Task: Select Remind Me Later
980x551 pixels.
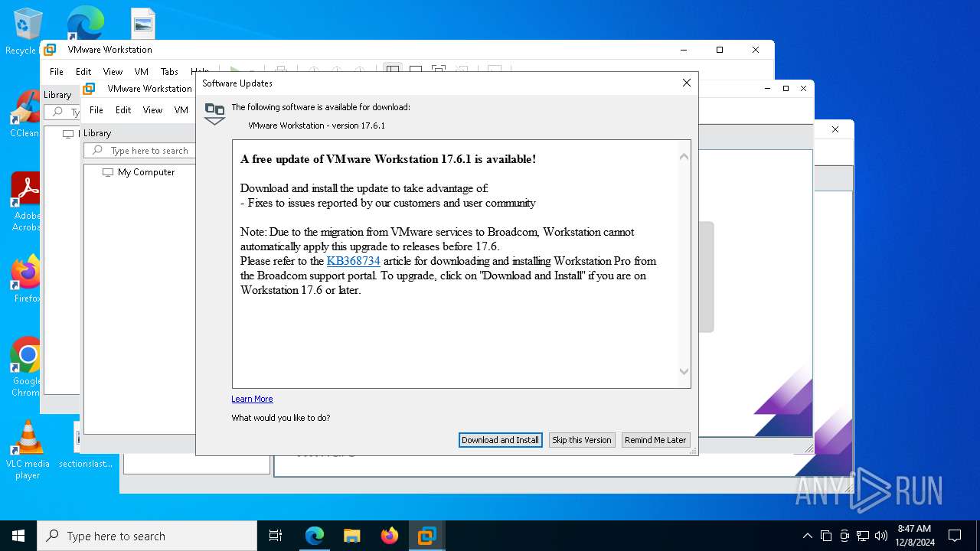Action: [x=655, y=440]
